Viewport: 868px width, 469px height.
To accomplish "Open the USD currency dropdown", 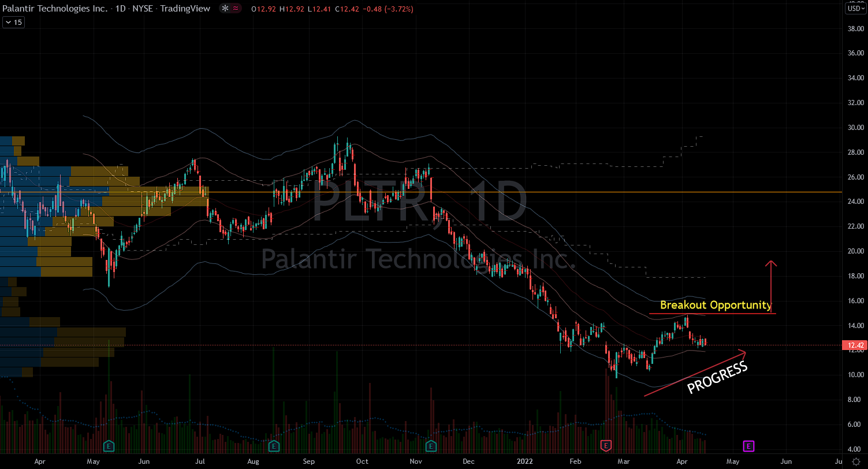I will pos(856,9).
